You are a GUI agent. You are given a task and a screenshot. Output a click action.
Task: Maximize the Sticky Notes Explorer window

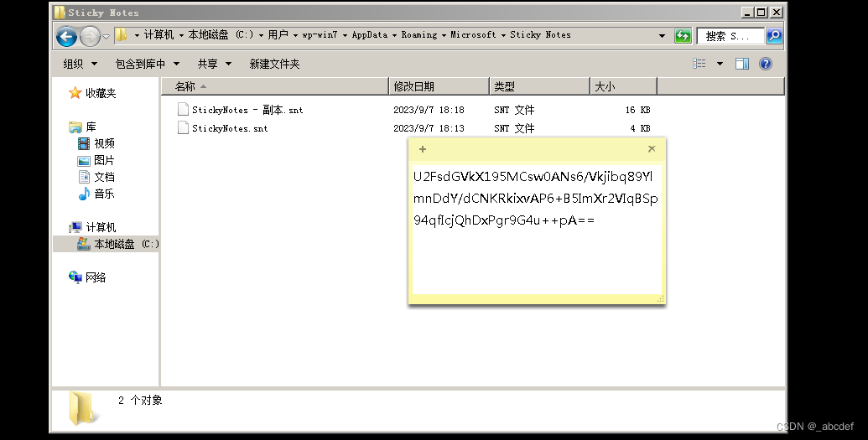[761, 13]
